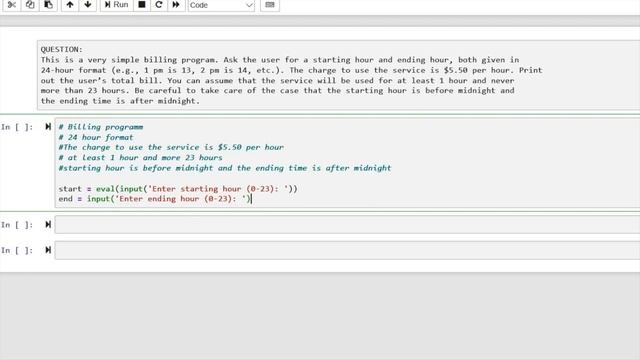Interrupt the kernel stop button
The height and width of the screenshot is (360, 640).
pyautogui.click(x=142, y=5)
